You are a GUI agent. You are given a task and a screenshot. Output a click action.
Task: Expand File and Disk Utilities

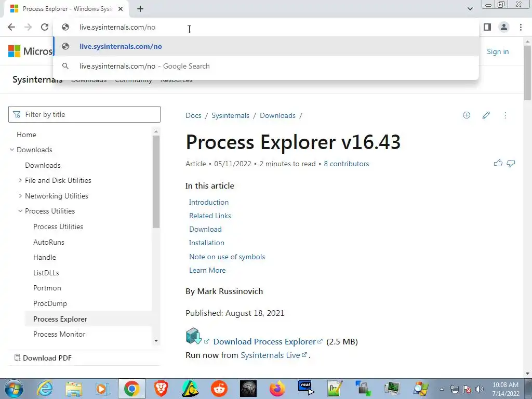(20, 180)
